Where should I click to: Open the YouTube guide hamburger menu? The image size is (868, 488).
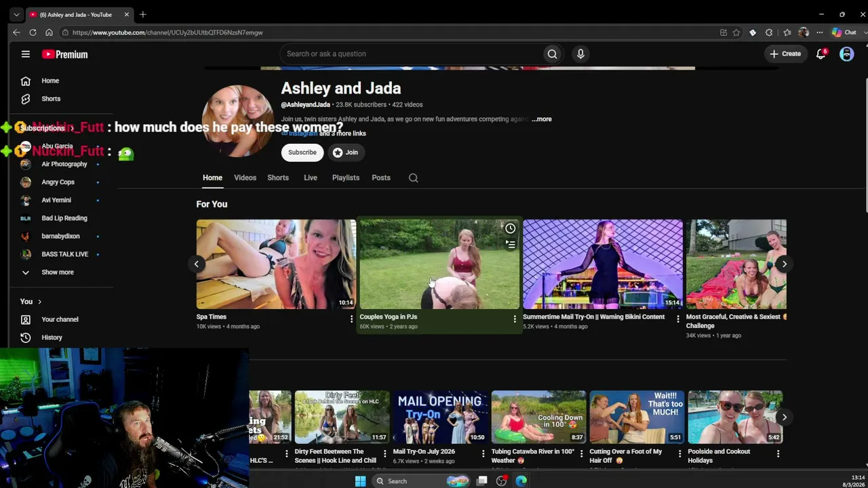(26, 54)
